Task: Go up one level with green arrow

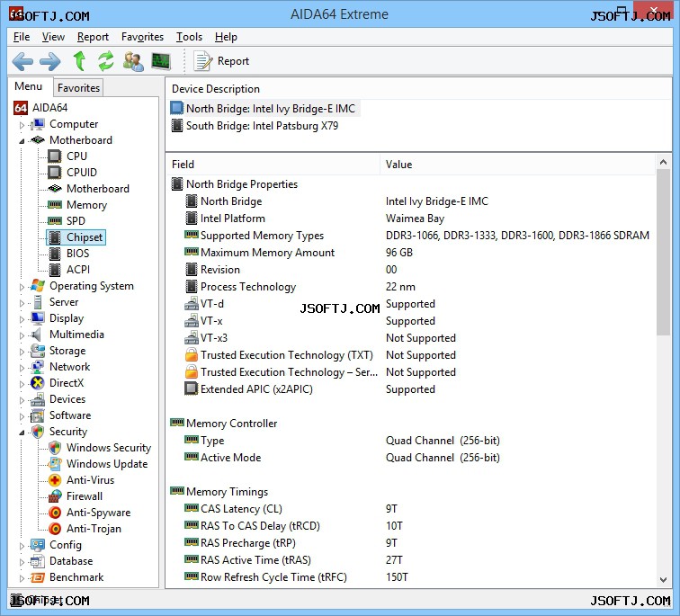Action: (x=79, y=60)
